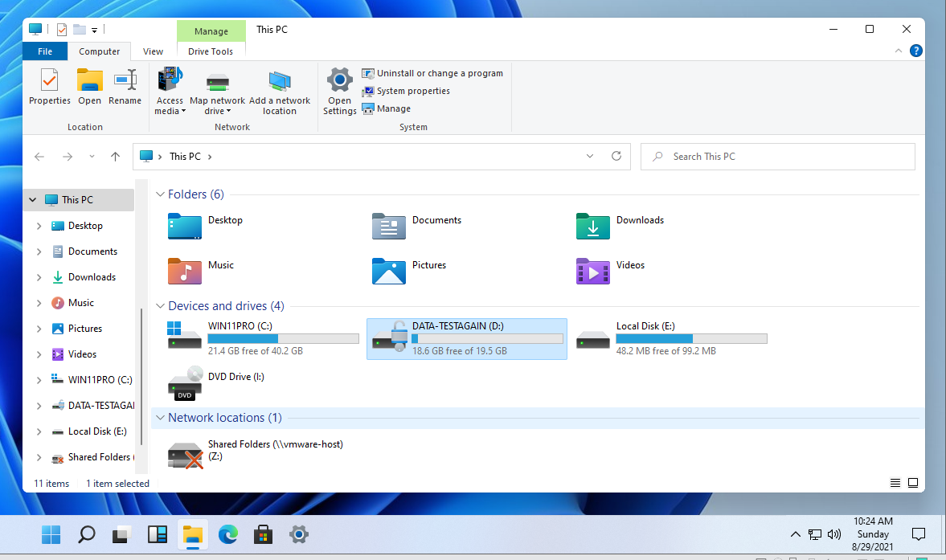
Task: Select the Desktop folder icon
Action: (185, 227)
